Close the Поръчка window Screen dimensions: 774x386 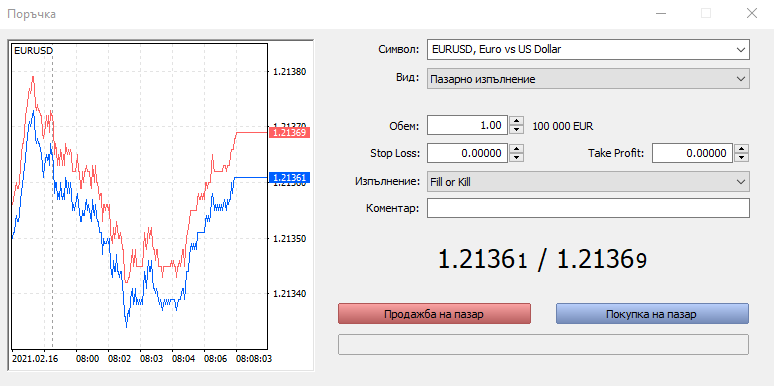coord(752,13)
